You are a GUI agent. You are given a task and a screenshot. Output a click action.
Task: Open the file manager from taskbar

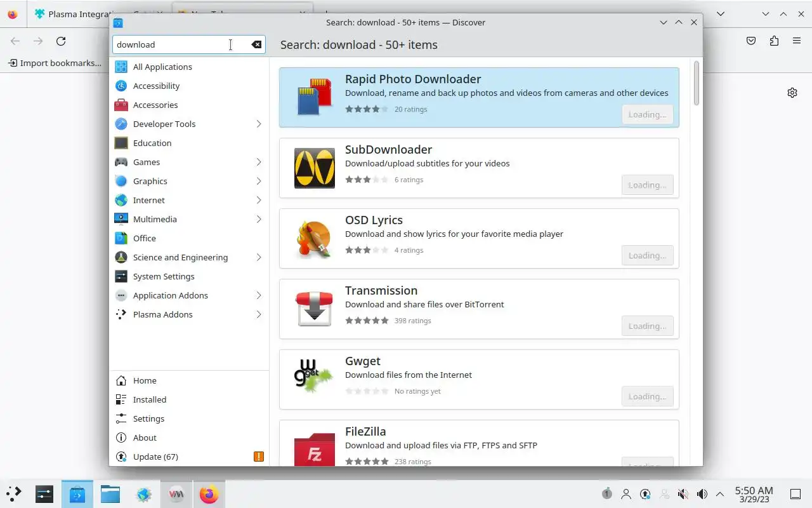click(x=110, y=493)
